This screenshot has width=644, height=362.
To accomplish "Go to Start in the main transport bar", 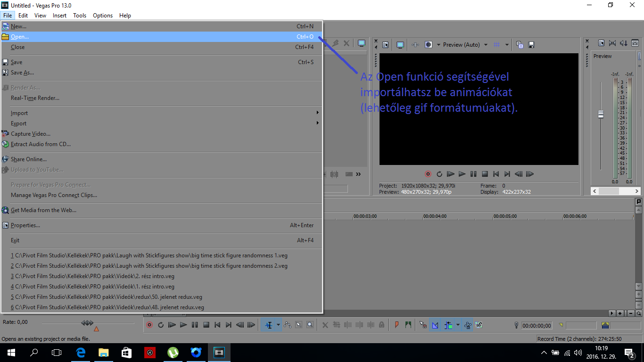I will point(217,325).
